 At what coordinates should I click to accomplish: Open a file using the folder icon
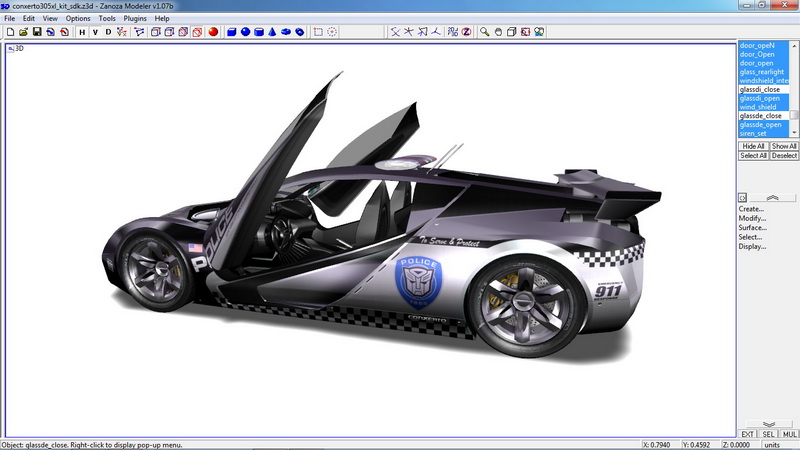tap(23, 32)
